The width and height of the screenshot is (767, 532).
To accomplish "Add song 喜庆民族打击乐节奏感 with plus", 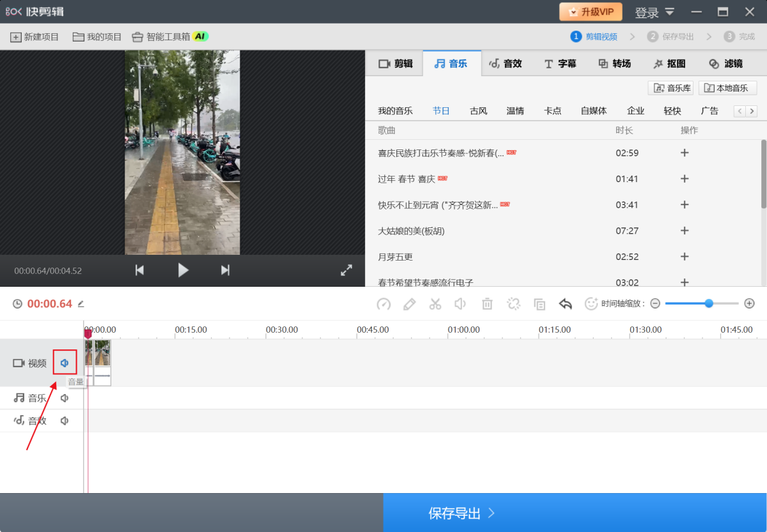I will pos(685,153).
